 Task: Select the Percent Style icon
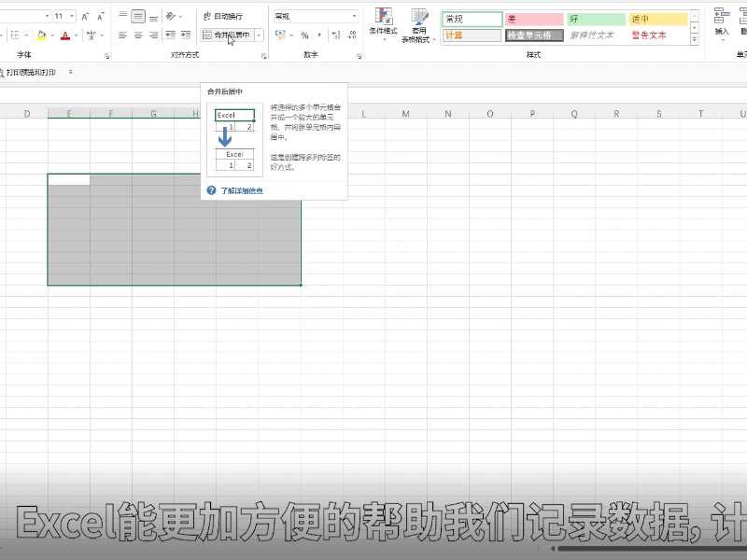tap(303, 34)
